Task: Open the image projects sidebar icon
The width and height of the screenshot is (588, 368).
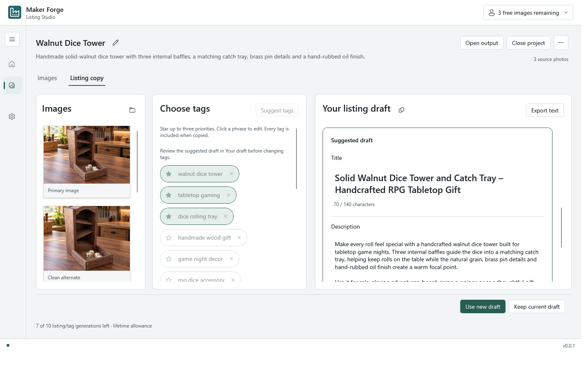Action: (x=12, y=85)
